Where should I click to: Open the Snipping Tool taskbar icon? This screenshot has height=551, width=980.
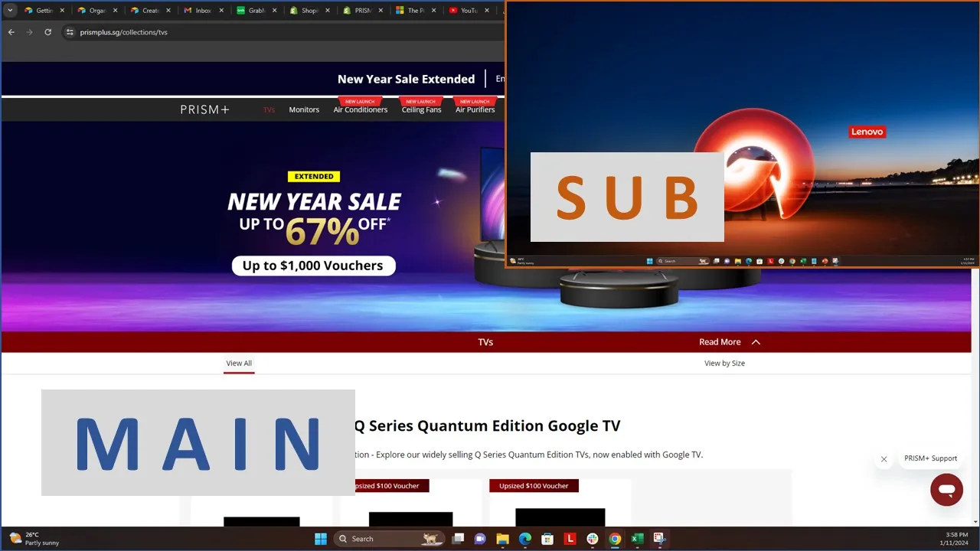(659, 539)
